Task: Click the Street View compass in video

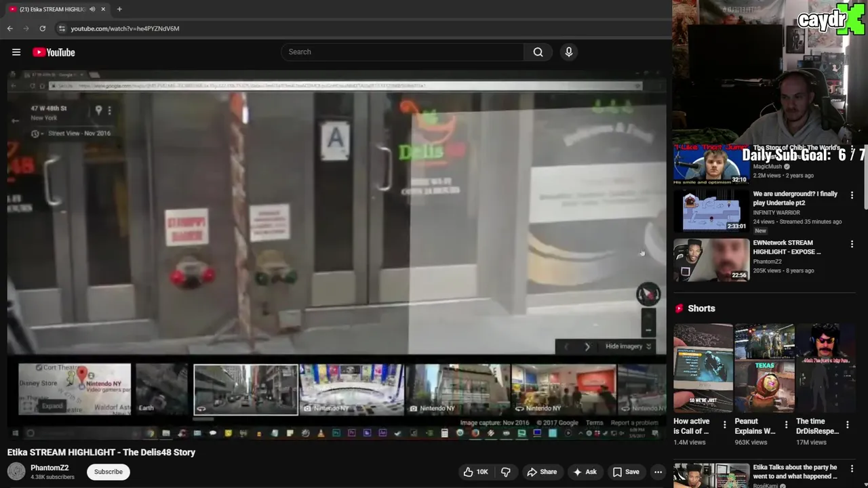Action: click(x=648, y=294)
